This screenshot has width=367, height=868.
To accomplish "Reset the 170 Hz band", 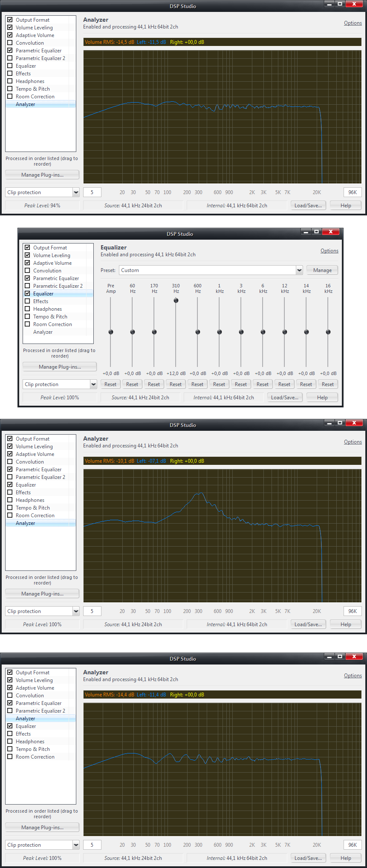I will 154,384.
